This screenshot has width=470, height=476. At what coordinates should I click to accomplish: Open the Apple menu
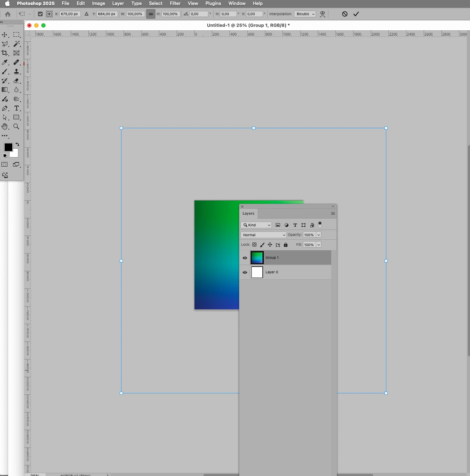[7, 4]
